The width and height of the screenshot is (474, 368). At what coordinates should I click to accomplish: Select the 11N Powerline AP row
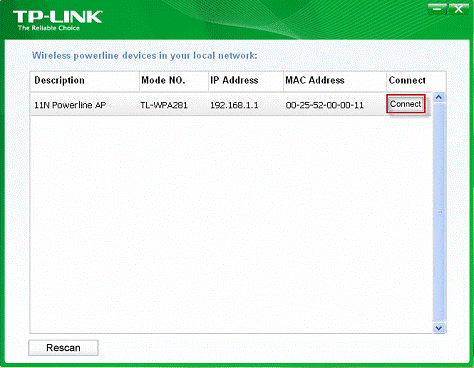click(x=231, y=104)
